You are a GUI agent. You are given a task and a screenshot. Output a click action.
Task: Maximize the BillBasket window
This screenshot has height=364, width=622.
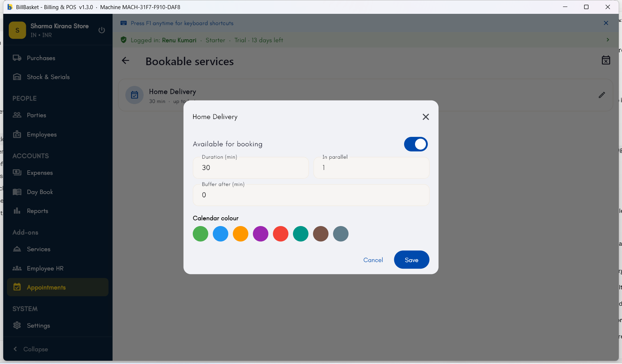pyautogui.click(x=586, y=7)
